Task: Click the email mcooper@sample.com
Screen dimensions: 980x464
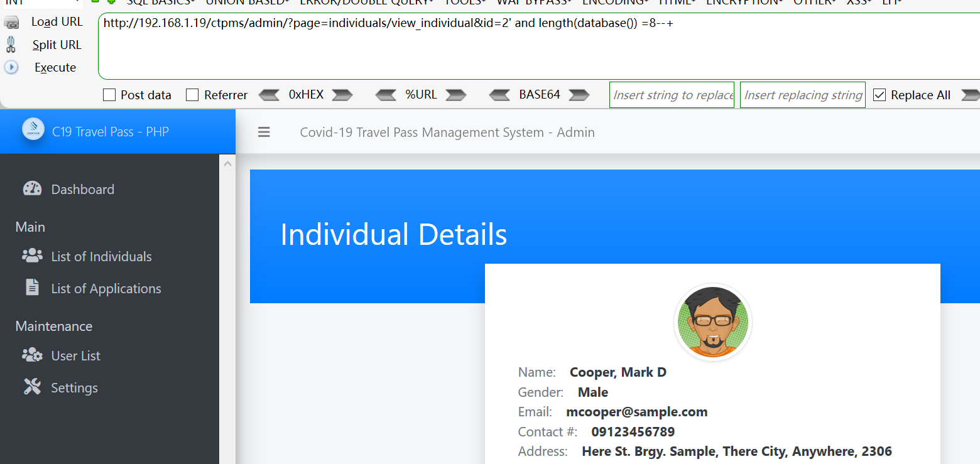Action: coord(637,412)
